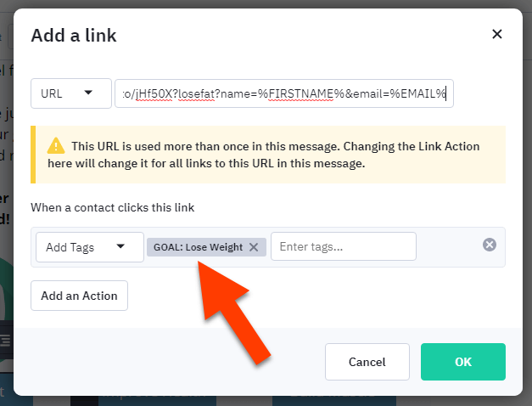Click the yellow warning triangle icon
The height and width of the screenshot is (406, 532).
(x=56, y=146)
